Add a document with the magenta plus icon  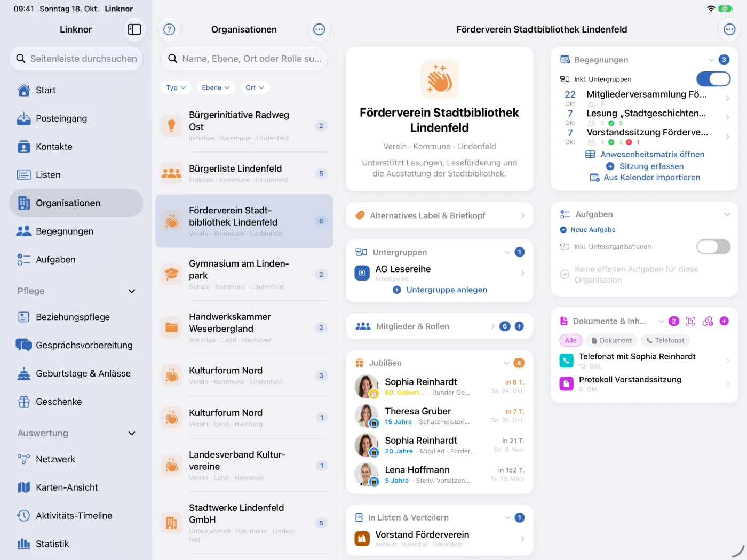pyautogui.click(x=724, y=321)
